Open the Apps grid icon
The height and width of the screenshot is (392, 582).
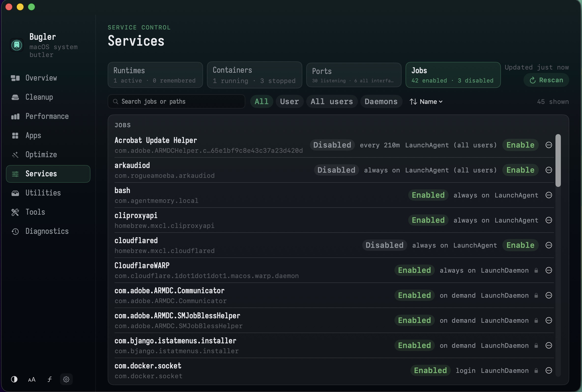click(15, 136)
